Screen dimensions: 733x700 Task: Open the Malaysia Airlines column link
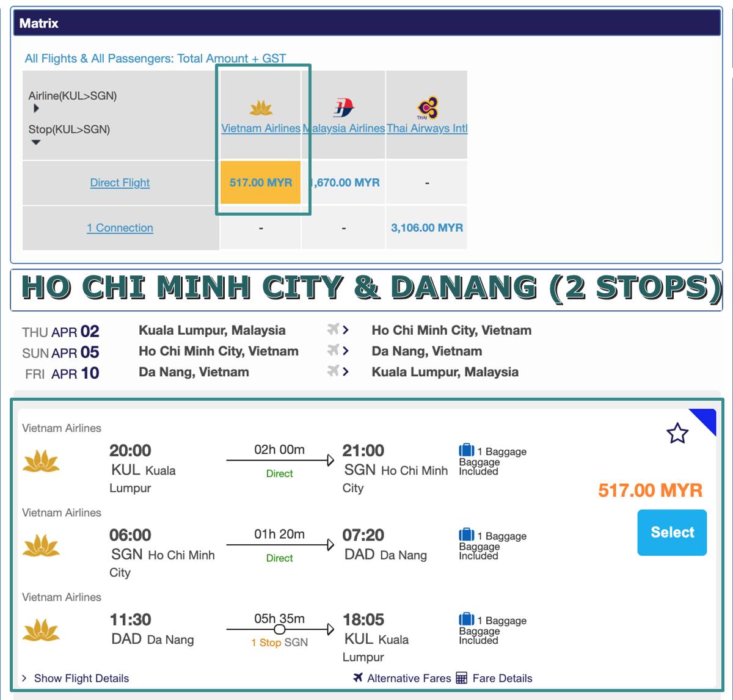click(x=344, y=128)
